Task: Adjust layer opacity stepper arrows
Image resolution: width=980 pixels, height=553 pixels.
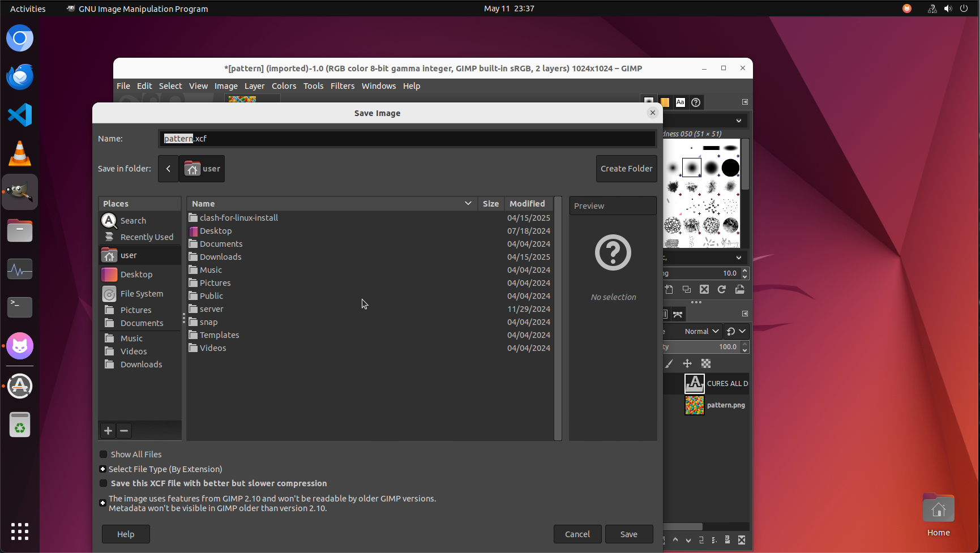Action: click(x=745, y=347)
